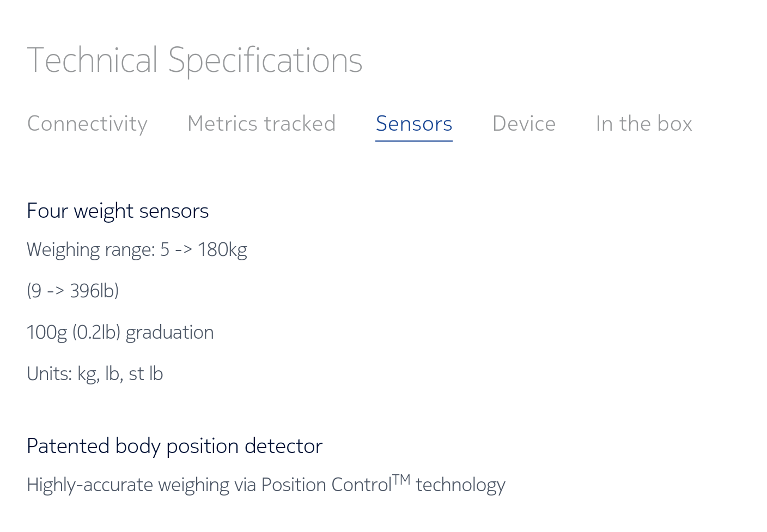Click the 100g (0.2lb) graduation text
The image size is (767, 532).
[120, 332]
